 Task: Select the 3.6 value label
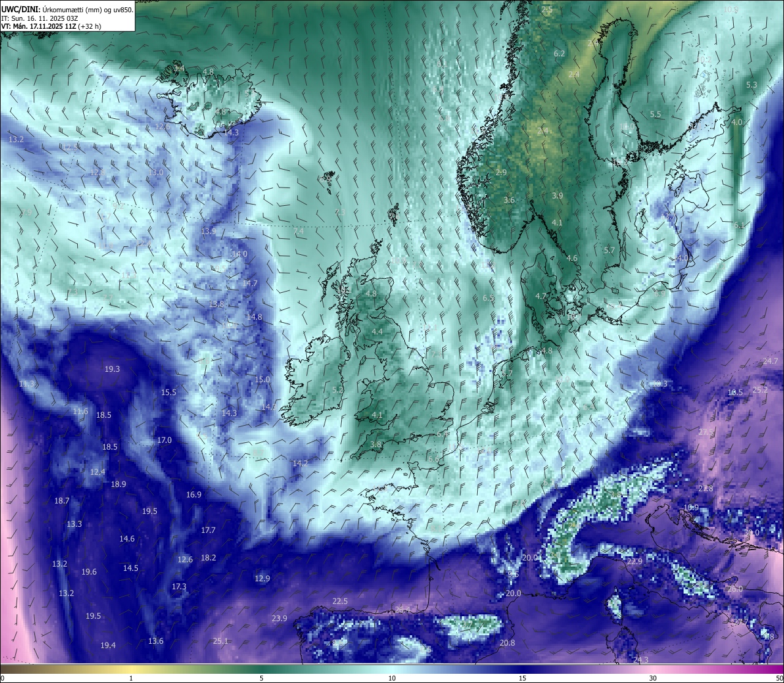coord(509,200)
